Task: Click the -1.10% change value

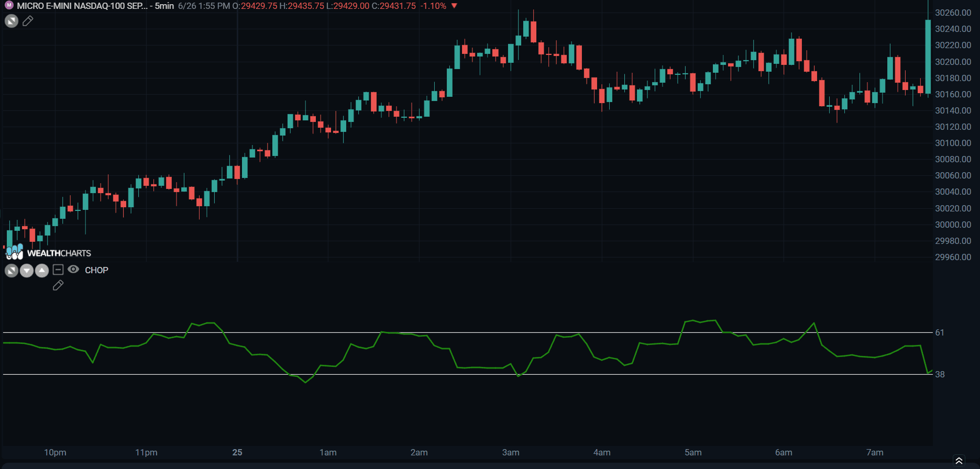Action: tap(434, 6)
